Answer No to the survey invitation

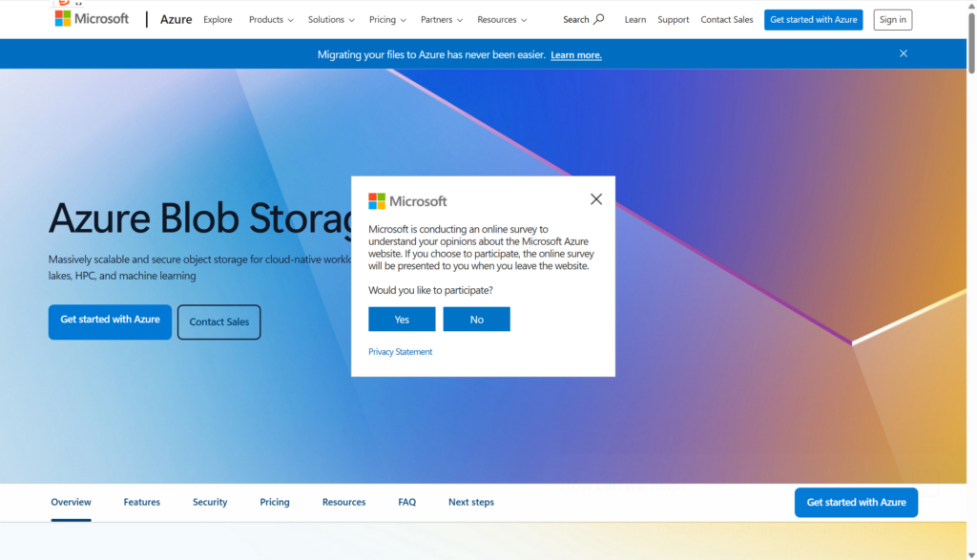tap(477, 319)
